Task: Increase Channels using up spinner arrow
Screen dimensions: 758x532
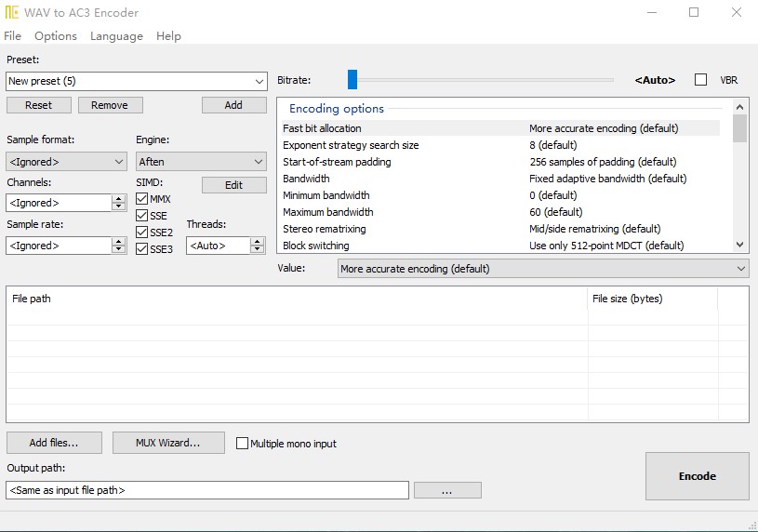Action: pyautogui.click(x=118, y=199)
